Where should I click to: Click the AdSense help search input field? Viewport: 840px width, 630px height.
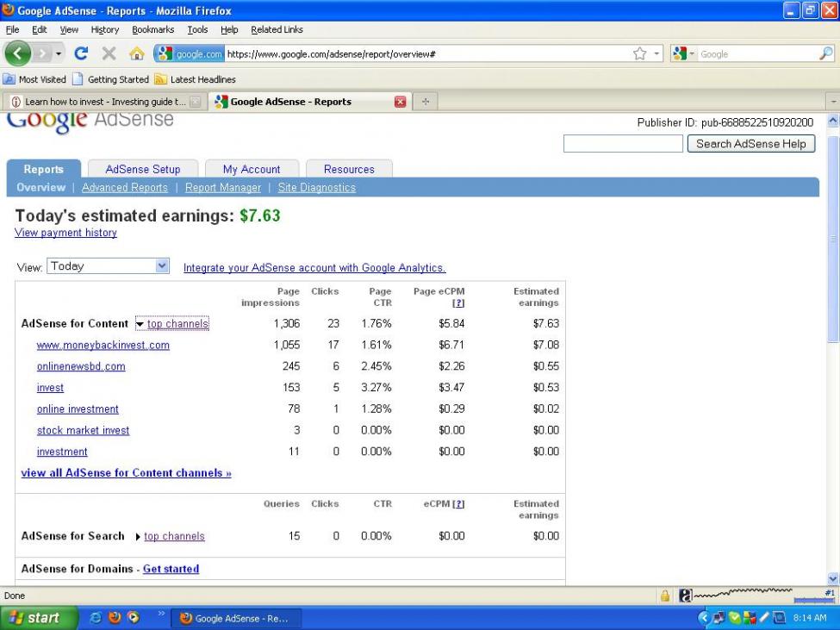click(x=622, y=144)
